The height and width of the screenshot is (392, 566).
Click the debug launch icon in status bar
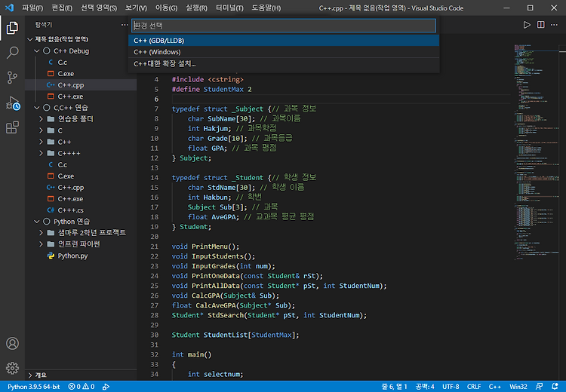click(x=106, y=387)
